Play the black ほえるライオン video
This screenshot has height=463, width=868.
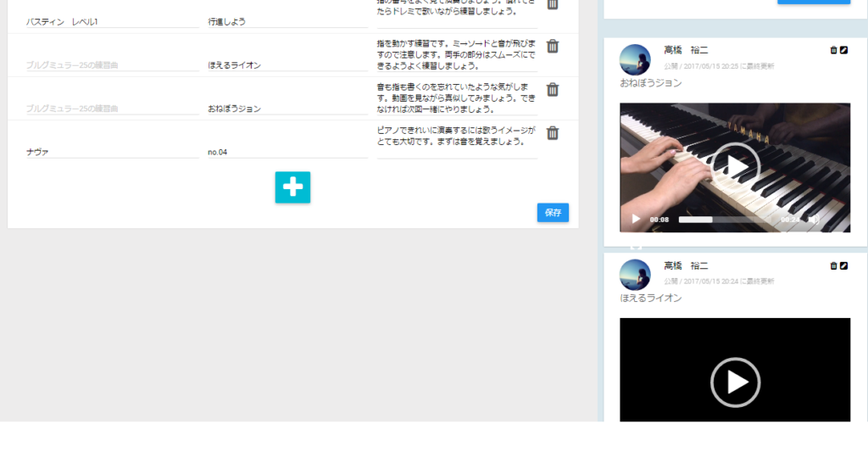pyautogui.click(x=735, y=382)
